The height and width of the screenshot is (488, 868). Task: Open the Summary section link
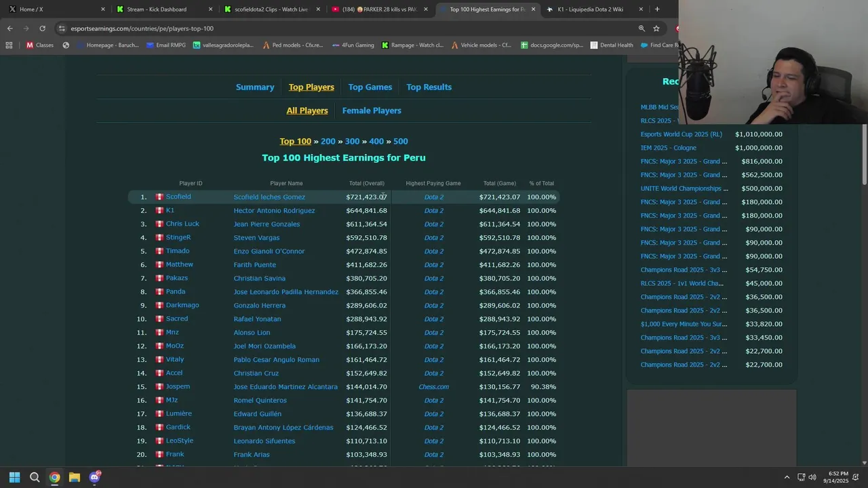click(x=255, y=87)
